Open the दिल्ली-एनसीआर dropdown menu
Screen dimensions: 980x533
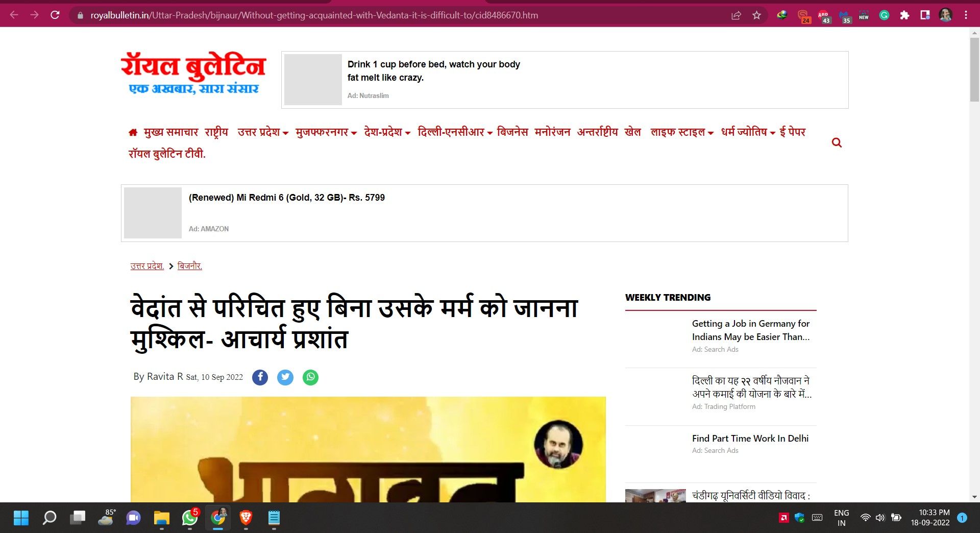click(x=454, y=132)
